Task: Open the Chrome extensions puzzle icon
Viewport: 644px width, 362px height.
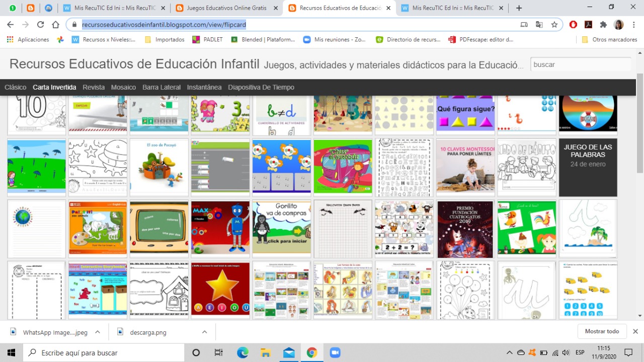Action: click(x=603, y=24)
